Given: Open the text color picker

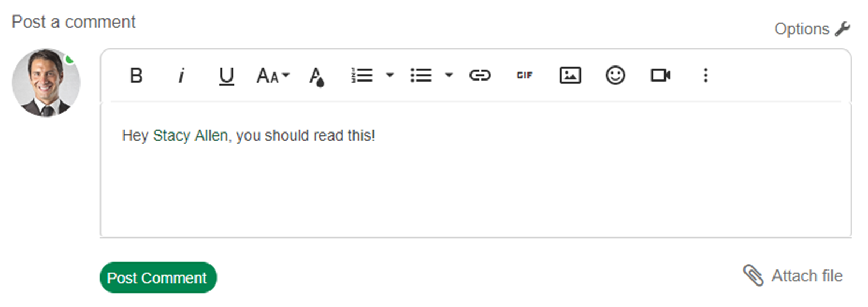Looking at the screenshot, I should tap(317, 77).
